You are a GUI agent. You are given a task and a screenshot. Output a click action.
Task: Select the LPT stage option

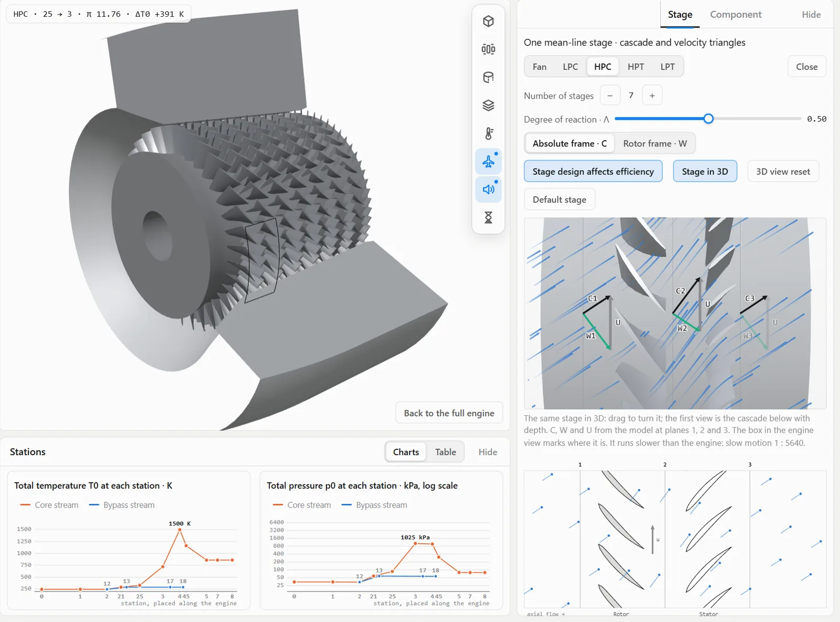coord(667,67)
